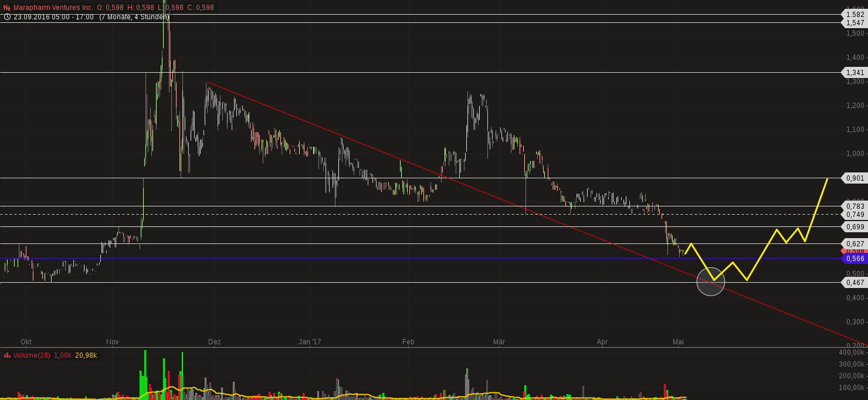Select the Mai label on the time axis

point(677,341)
